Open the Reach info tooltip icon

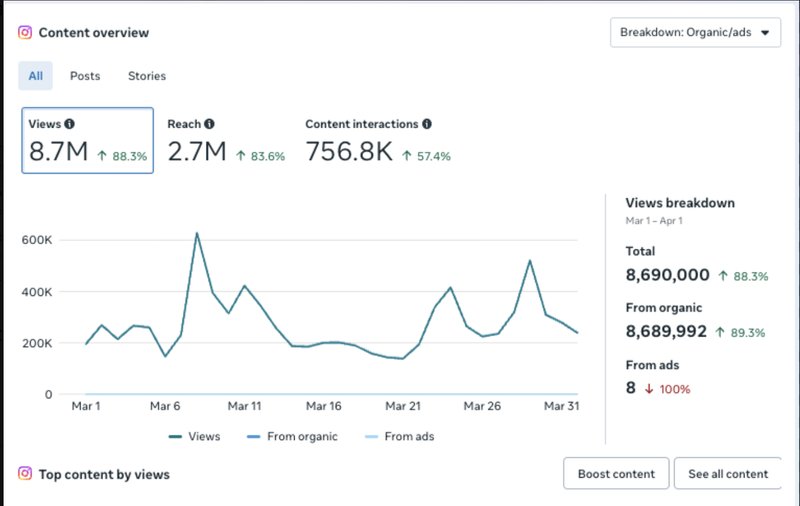click(209, 124)
